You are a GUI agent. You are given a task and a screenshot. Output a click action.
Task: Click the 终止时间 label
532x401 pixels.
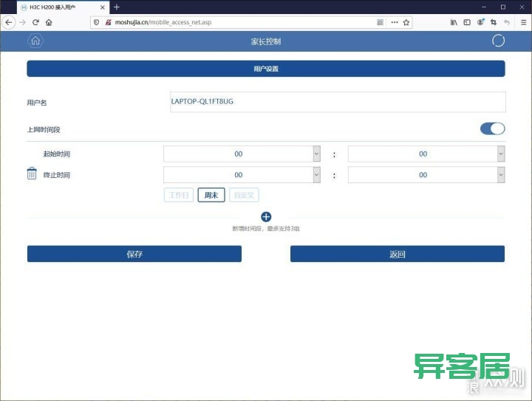57,175
